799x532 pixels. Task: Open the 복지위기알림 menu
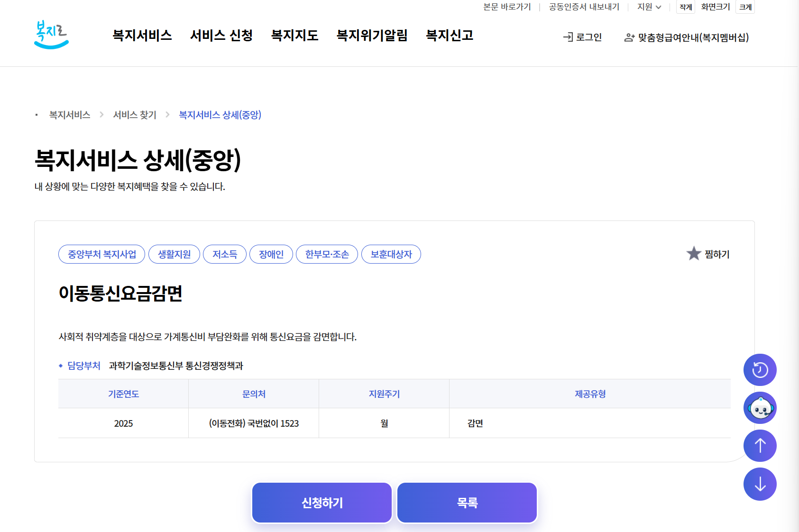pyautogui.click(x=372, y=36)
